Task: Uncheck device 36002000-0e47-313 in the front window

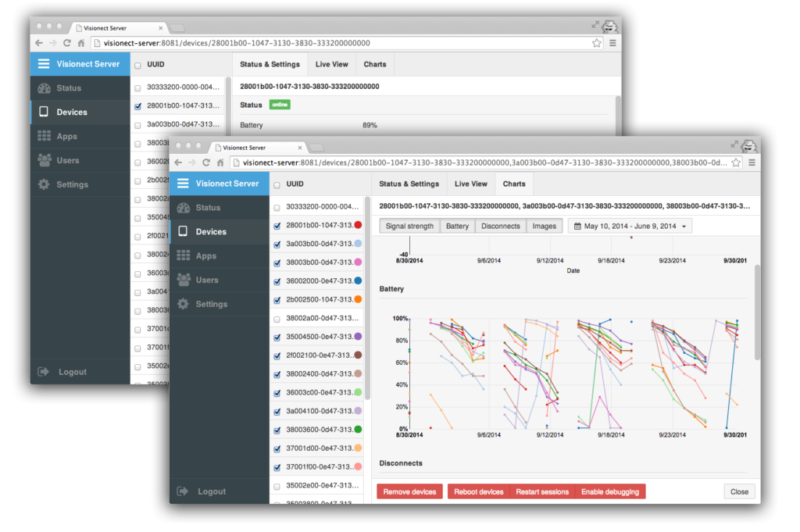Action: [277, 281]
